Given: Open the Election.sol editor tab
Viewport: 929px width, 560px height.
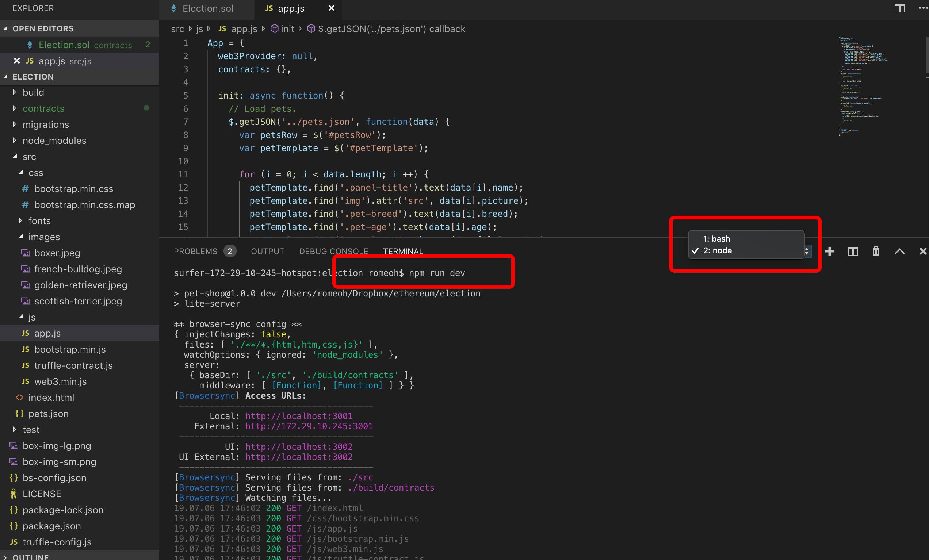Looking at the screenshot, I should (207, 8).
